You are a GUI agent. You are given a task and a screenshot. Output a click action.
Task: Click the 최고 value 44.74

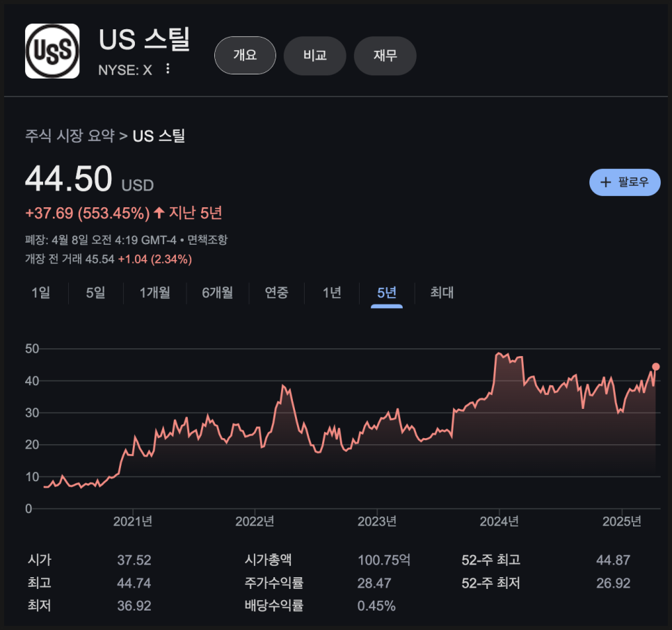coord(134,583)
